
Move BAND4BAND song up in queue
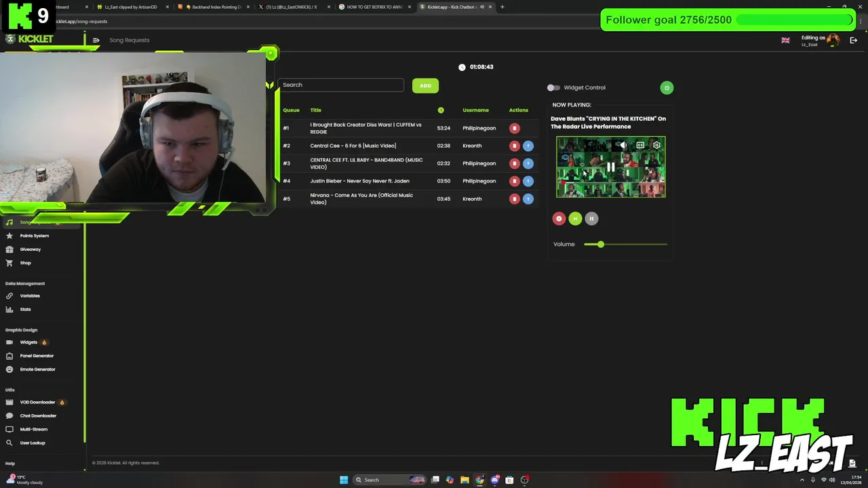pos(528,163)
